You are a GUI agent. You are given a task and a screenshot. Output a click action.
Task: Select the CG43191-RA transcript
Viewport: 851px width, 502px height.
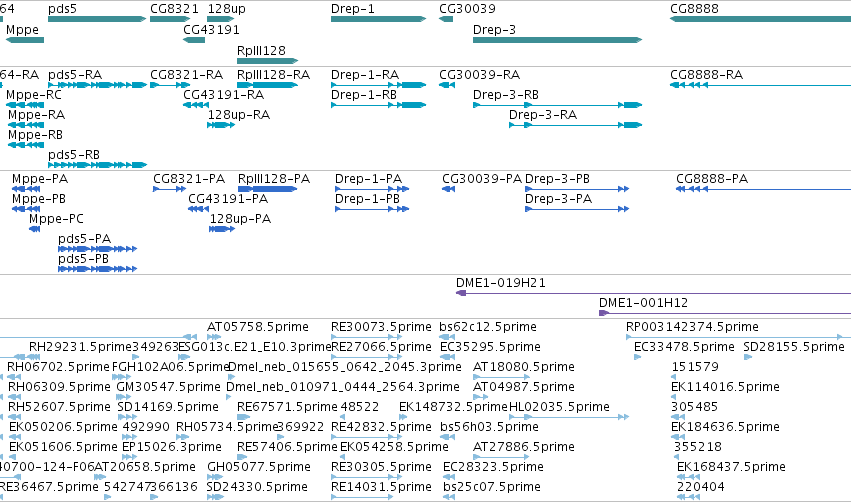[x=196, y=105]
